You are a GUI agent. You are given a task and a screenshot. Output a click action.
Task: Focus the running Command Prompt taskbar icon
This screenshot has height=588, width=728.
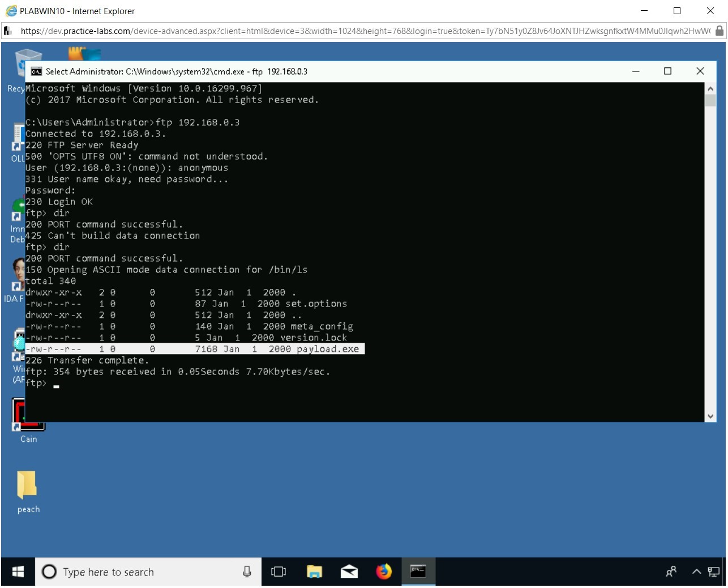pyautogui.click(x=418, y=572)
